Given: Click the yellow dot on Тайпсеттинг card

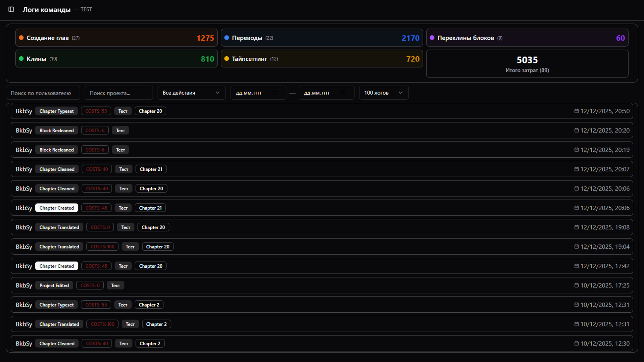Looking at the screenshot, I should coord(227,59).
